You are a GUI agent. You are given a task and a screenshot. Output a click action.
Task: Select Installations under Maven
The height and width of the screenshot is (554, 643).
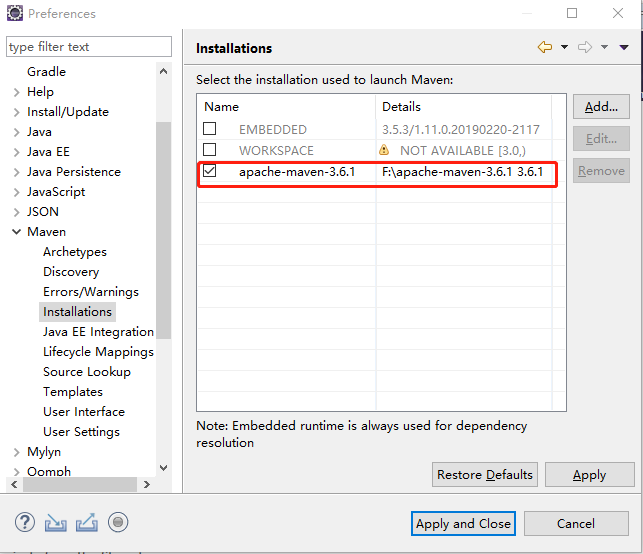(78, 312)
